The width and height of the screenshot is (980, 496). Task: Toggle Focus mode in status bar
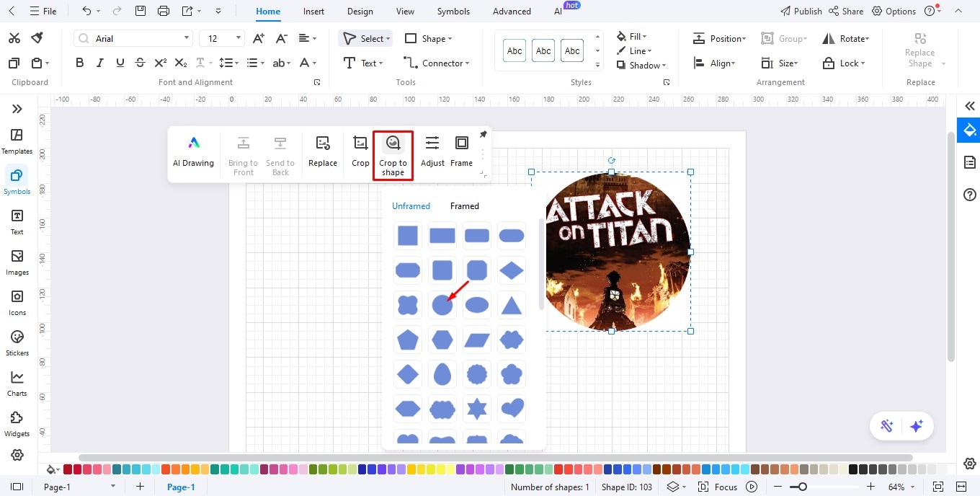pos(718,487)
